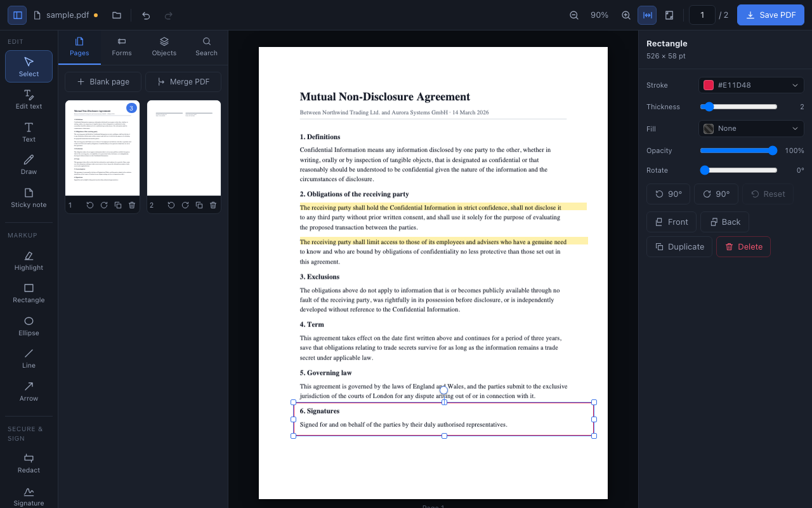Toggle fit-to-page view button
812x508 pixels.
[669, 15]
